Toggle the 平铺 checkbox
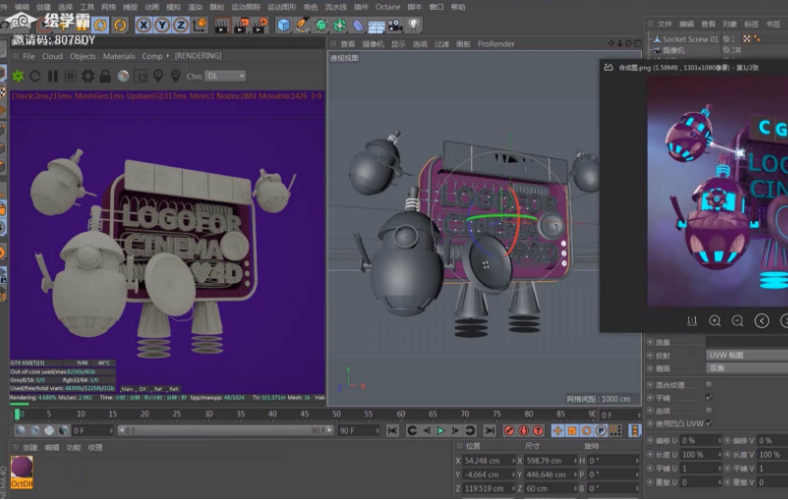This screenshot has height=500, width=788. 709,397
